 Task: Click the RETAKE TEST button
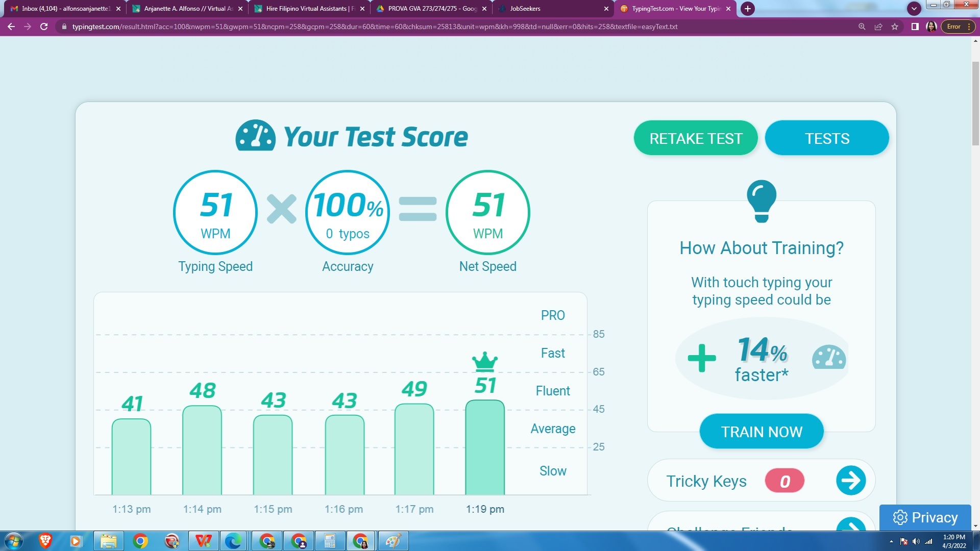(696, 138)
